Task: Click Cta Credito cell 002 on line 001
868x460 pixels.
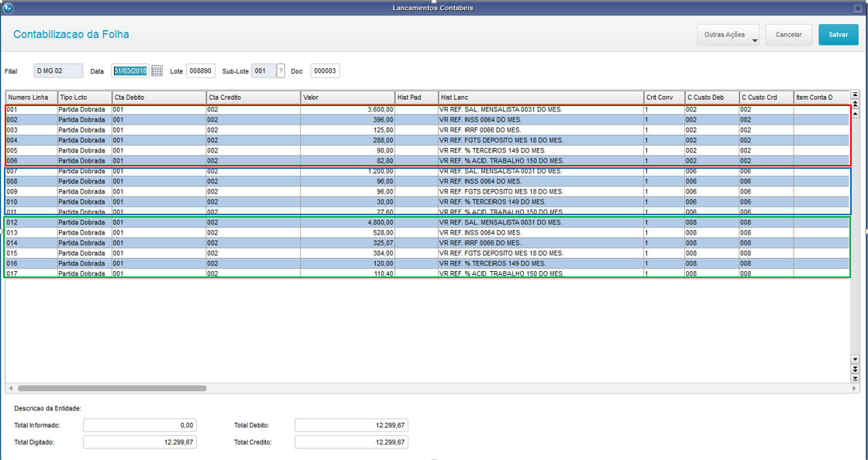Action: 253,109
